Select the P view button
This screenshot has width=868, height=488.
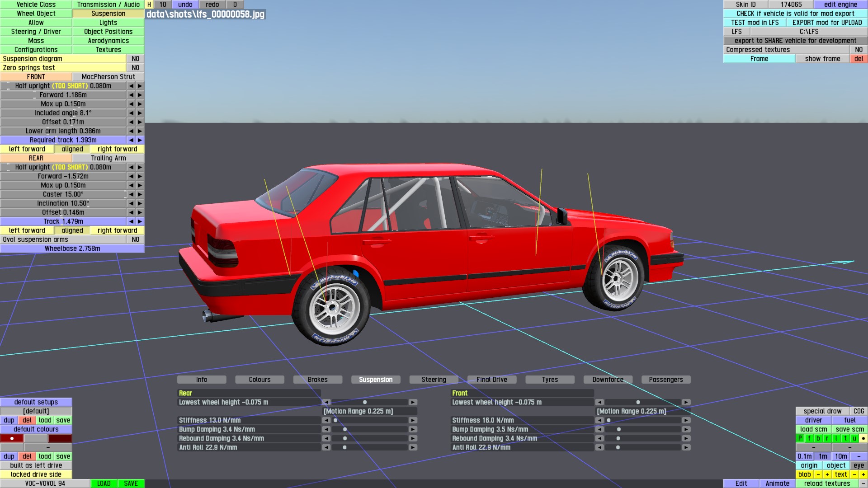click(x=800, y=438)
